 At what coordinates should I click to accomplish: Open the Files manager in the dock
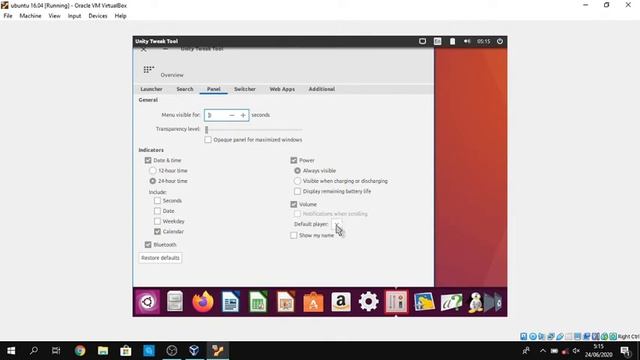coord(175,302)
